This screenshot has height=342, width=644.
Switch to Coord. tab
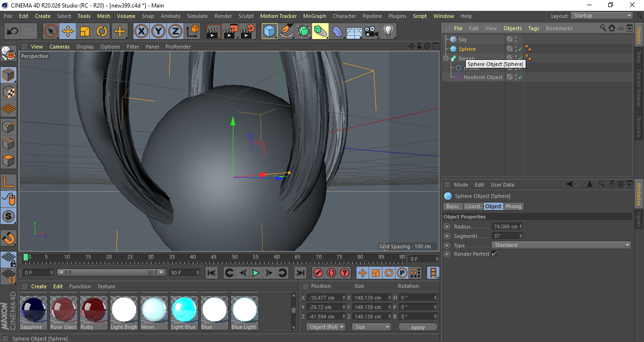click(473, 206)
